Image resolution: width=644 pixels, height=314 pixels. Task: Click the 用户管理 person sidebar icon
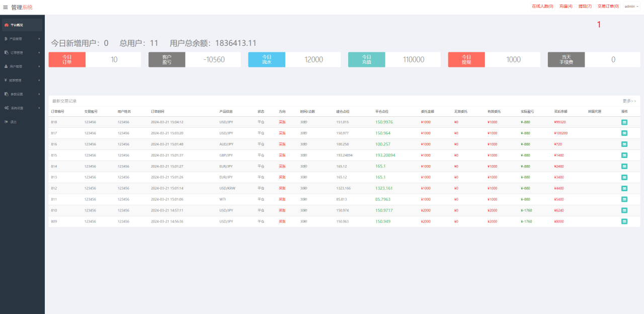6,66
